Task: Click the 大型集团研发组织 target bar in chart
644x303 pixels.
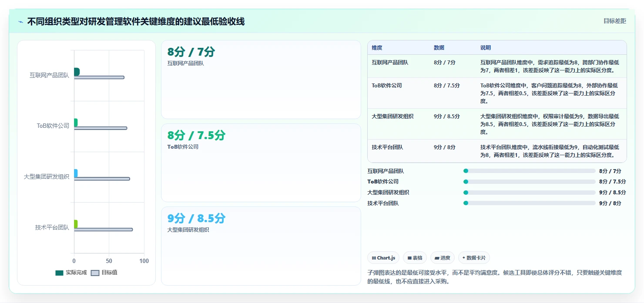Action: coord(102,179)
